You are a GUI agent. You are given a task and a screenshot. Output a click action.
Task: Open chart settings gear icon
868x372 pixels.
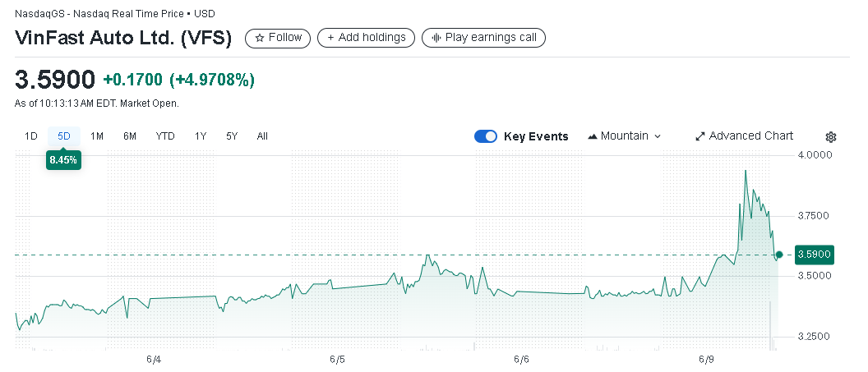(830, 137)
